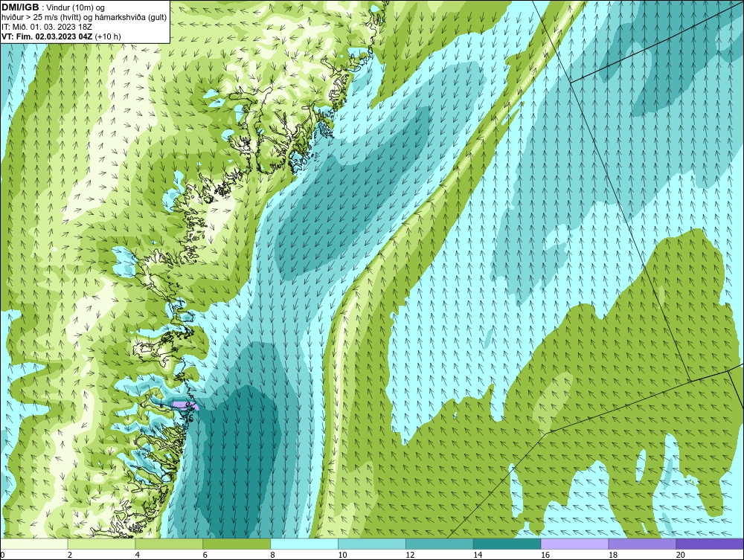Click the 4–6 m/s light green swatch

click(x=169, y=544)
